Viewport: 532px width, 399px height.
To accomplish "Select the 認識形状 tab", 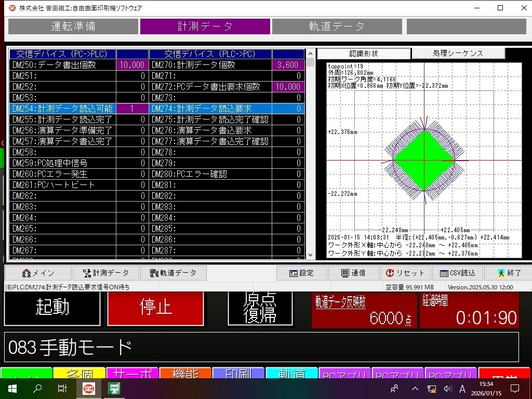I will [x=364, y=54].
